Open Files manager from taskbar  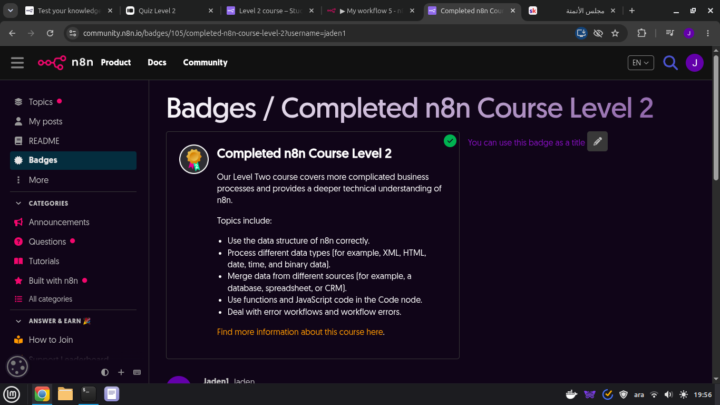coord(65,394)
